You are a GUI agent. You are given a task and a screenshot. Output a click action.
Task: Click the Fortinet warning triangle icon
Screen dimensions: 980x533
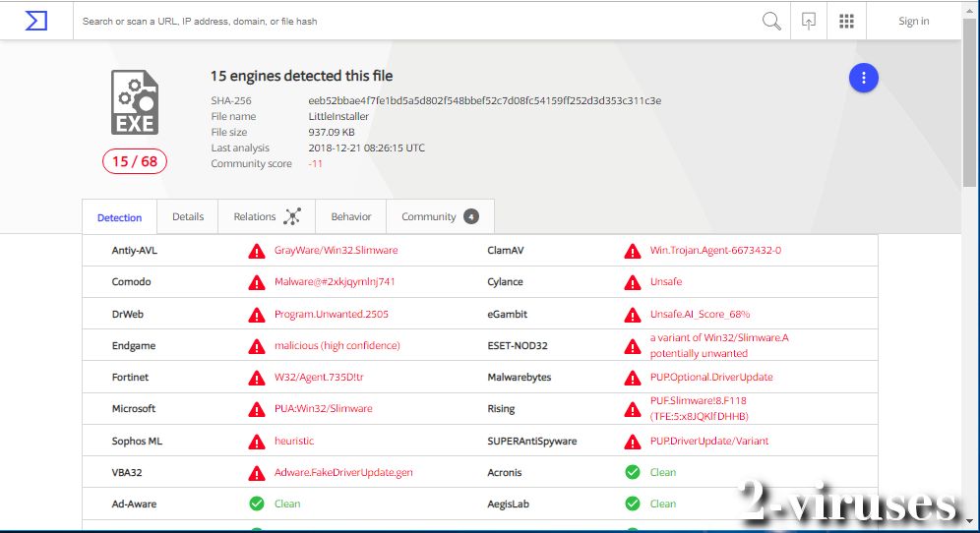pos(256,378)
